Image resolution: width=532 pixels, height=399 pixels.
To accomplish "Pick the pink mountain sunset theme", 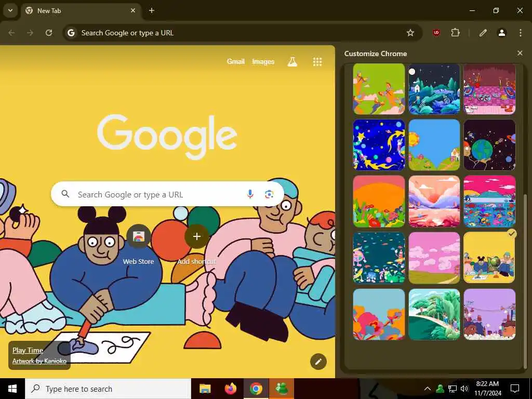I will [434, 201].
